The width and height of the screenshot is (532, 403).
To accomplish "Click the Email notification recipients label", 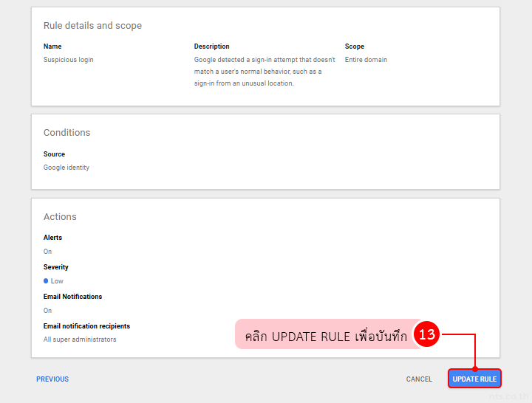I will (86, 326).
